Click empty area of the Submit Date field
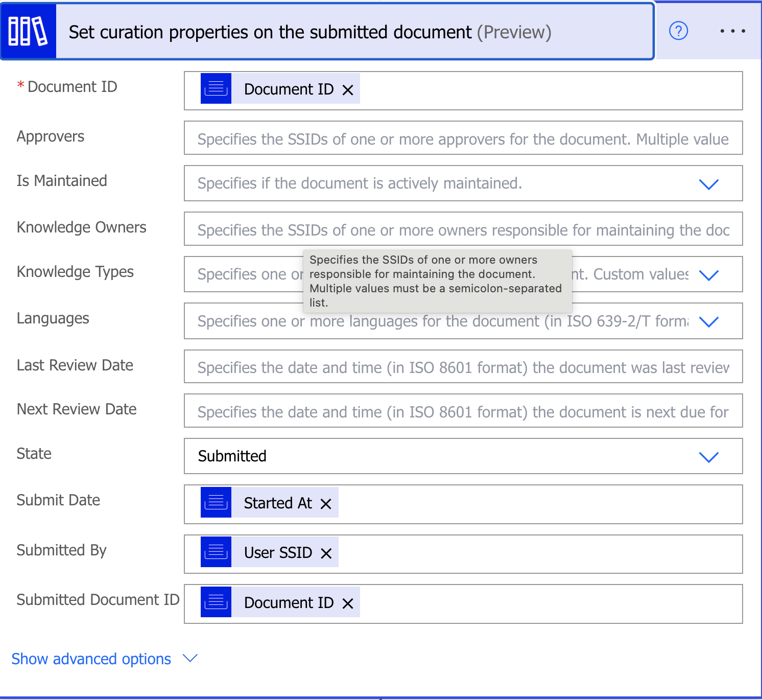 click(x=536, y=504)
